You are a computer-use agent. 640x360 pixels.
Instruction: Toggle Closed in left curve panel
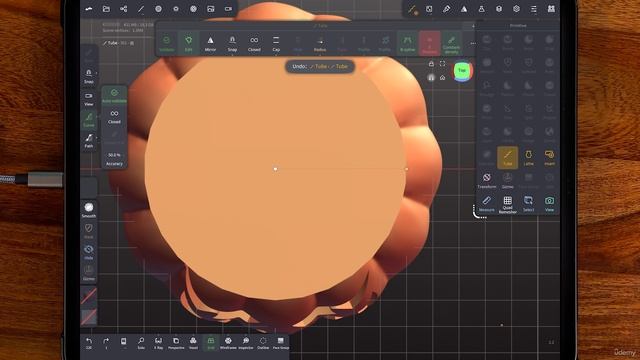click(114, 116)
